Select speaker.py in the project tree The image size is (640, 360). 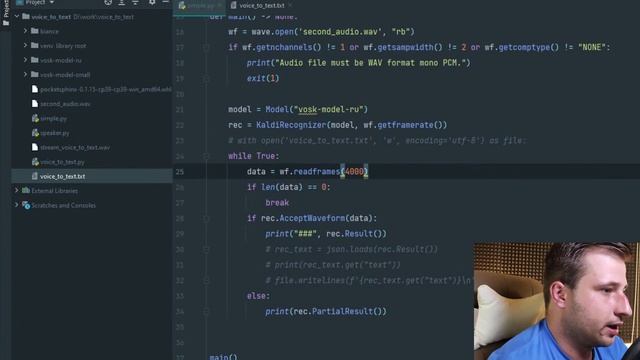point(55,133)
